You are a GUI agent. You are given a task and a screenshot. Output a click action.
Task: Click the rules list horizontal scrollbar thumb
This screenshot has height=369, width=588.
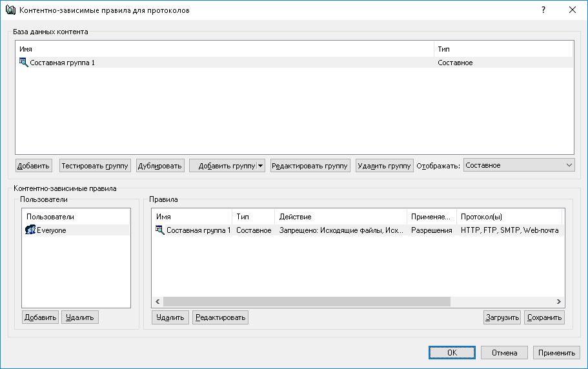(306, 302)
